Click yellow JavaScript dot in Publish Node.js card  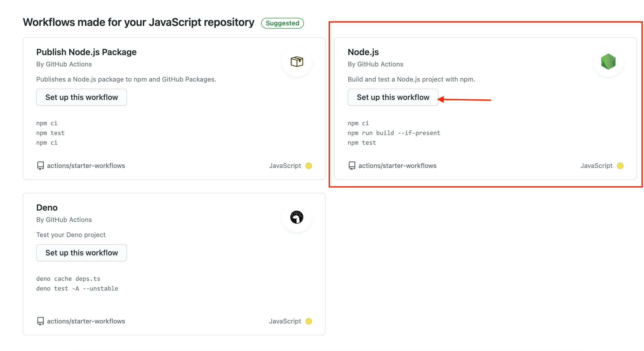308,166
